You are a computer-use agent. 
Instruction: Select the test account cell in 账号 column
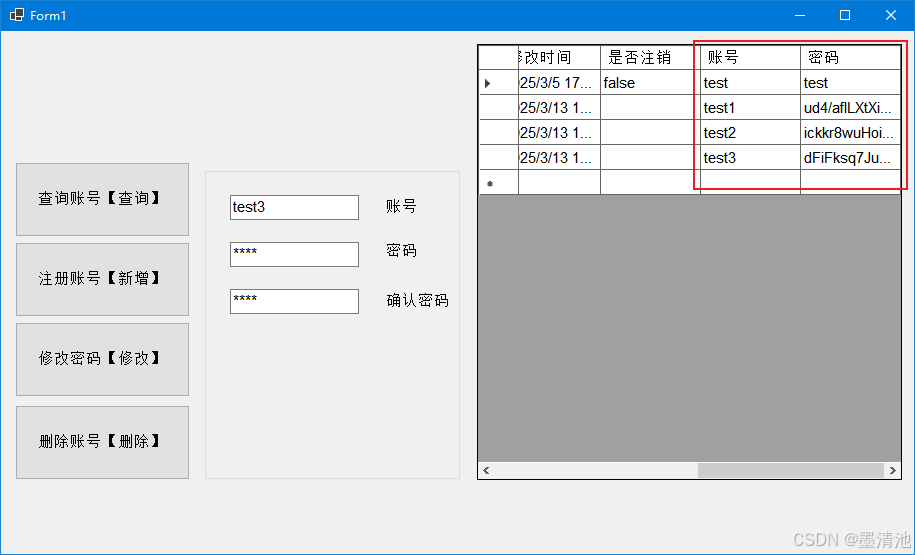click(x=750, y=83)
